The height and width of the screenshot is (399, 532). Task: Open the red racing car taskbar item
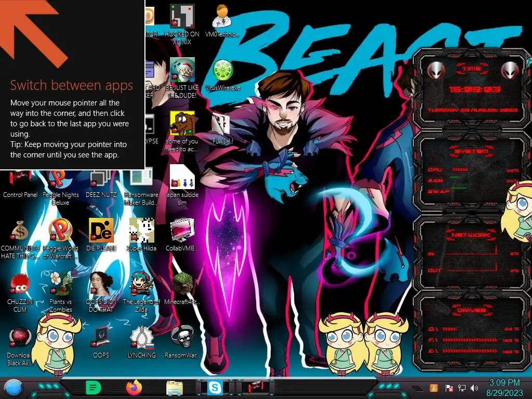[256, 388]
